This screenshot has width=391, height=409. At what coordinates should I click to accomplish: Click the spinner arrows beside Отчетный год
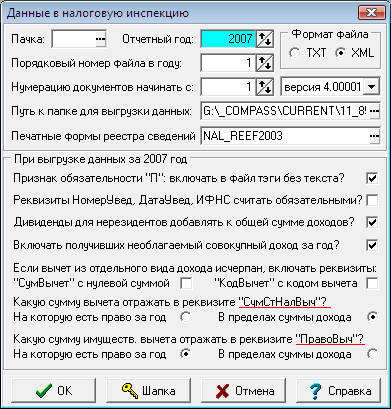click(265, 39)
